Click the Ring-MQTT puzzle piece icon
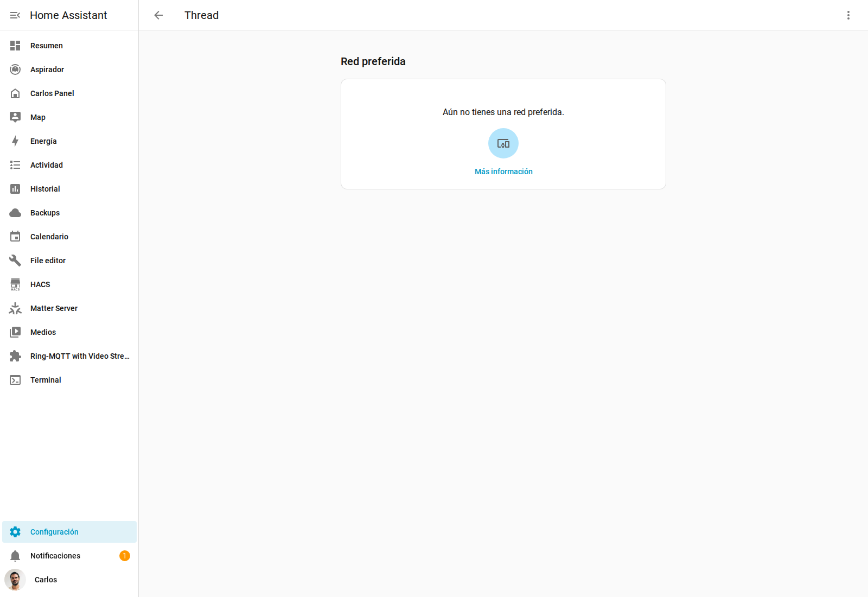The image size is (868, 597). [x=15, y=356]
